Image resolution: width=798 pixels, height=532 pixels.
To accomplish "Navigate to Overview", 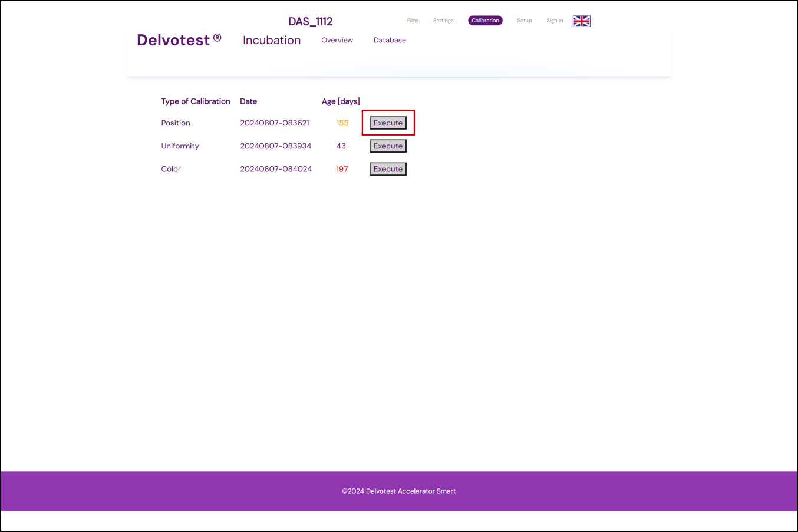I will click(337, 40).
